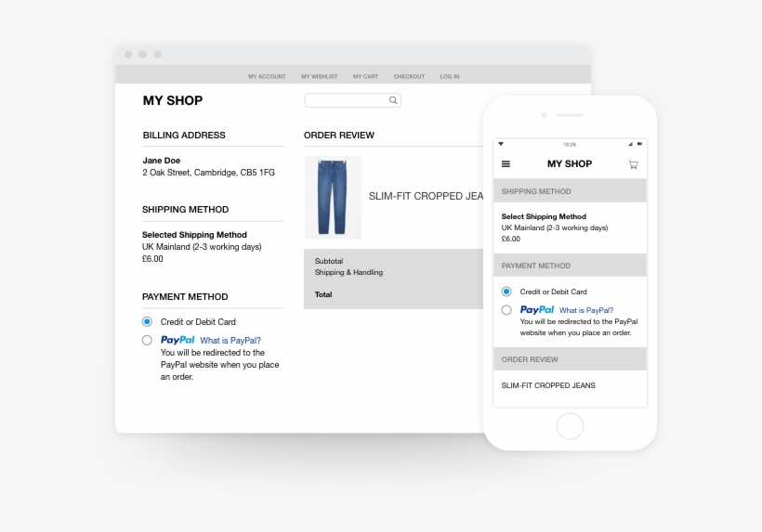
Task: Click the 'Subtotal' row in order review
Action: pyautogui.click(x=329, y=261)
